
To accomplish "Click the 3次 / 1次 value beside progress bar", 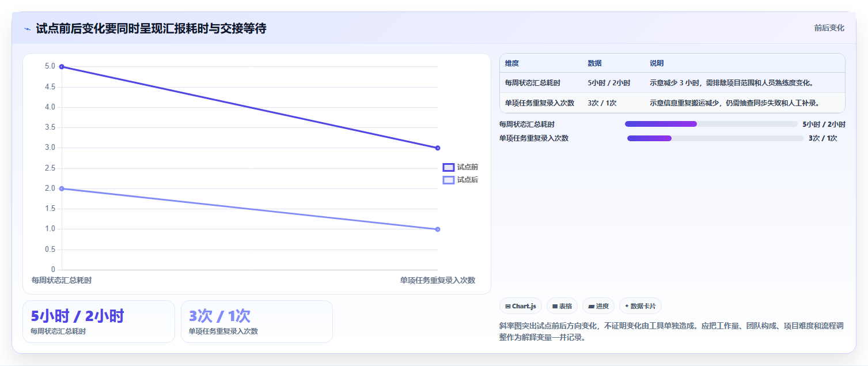I will [822, 138].
